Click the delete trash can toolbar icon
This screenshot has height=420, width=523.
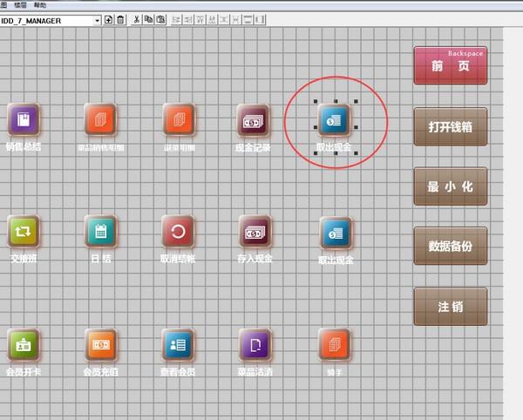pyautogui.click(x=120, y=19)
